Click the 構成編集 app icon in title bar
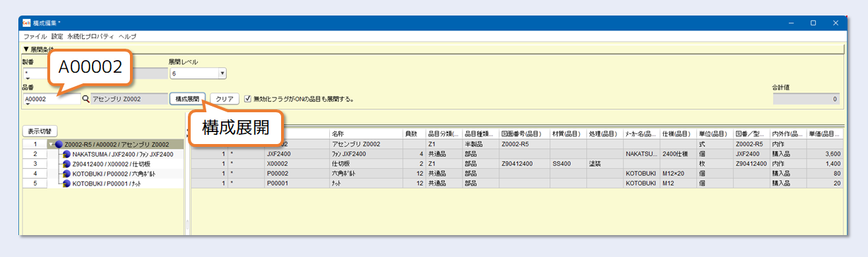Viewport: 868px width, 257px height. click(x=27, y=23)
